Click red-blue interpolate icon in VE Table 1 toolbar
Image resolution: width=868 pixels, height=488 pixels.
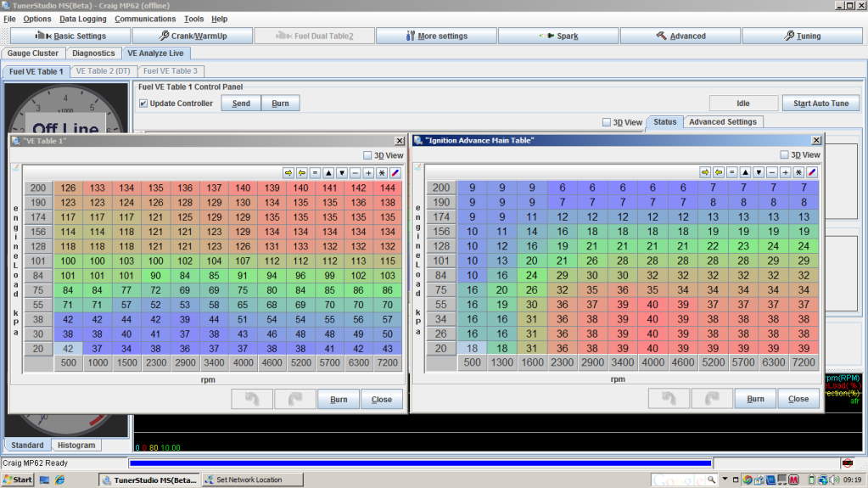[x=395, y=173]
